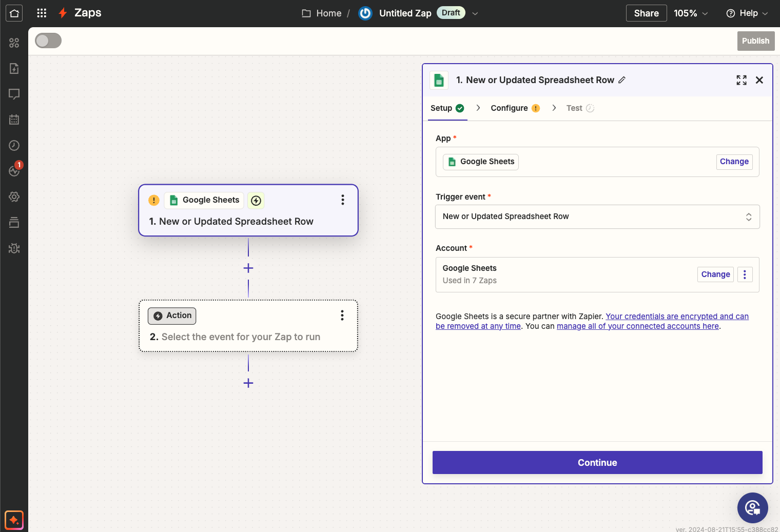Click the warning indicator on the trigger step
The image size is (780, 532).
pyautogui.click(x=153, y=200)
